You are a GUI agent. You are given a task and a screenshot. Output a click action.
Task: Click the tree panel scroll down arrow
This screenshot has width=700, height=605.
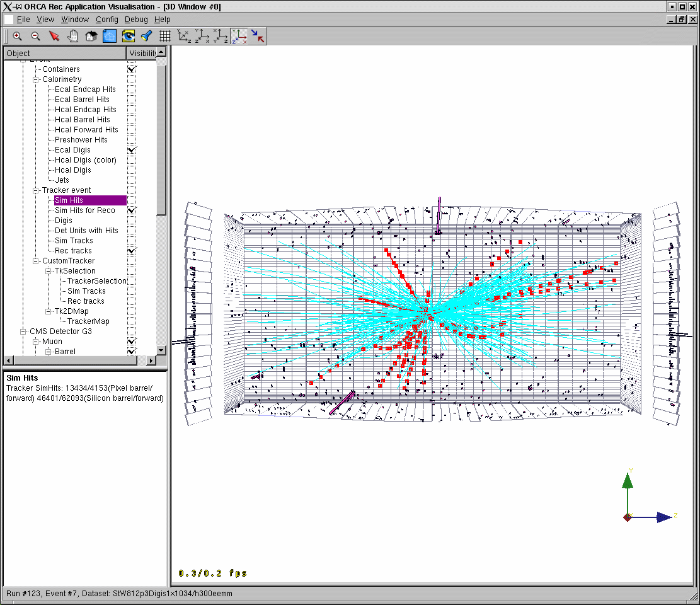[161, 350]
